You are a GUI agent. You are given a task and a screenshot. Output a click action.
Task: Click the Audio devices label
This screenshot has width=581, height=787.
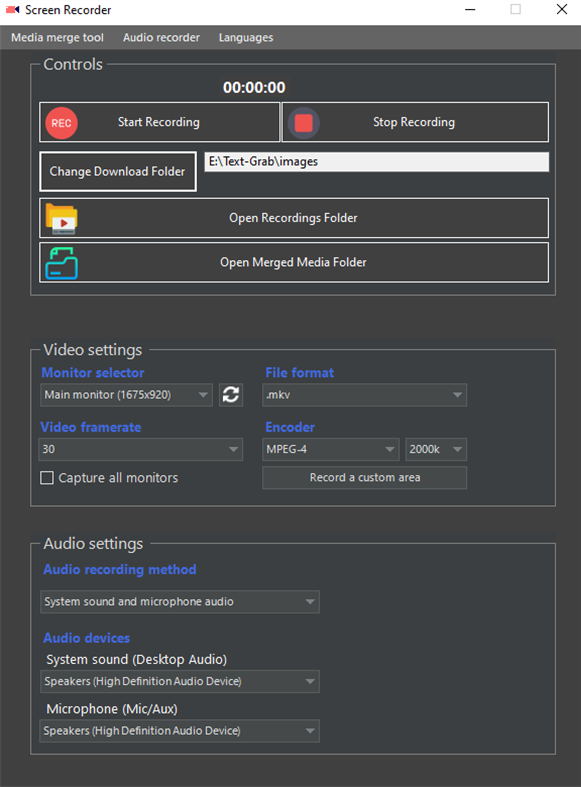pos(87,638)
